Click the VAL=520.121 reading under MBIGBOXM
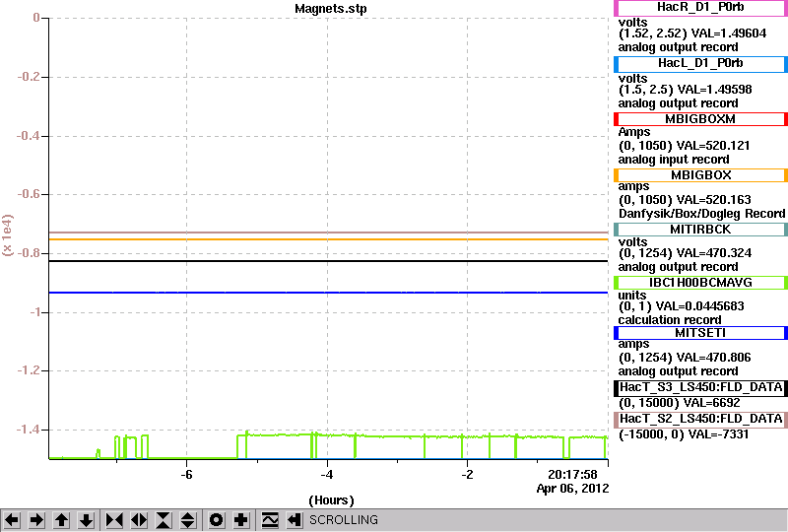Image resolution: width=788 pixels, height=532 pixels. (x=712, y=146)
